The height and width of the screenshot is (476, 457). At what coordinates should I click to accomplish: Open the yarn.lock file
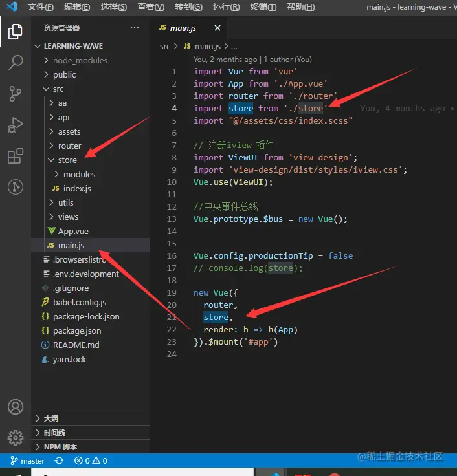[90, 359]
